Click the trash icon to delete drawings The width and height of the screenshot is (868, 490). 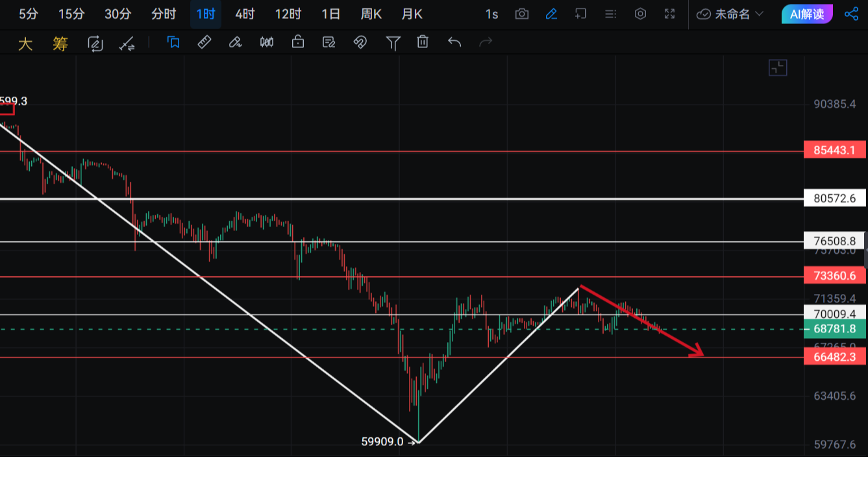(x=423, y=42)
